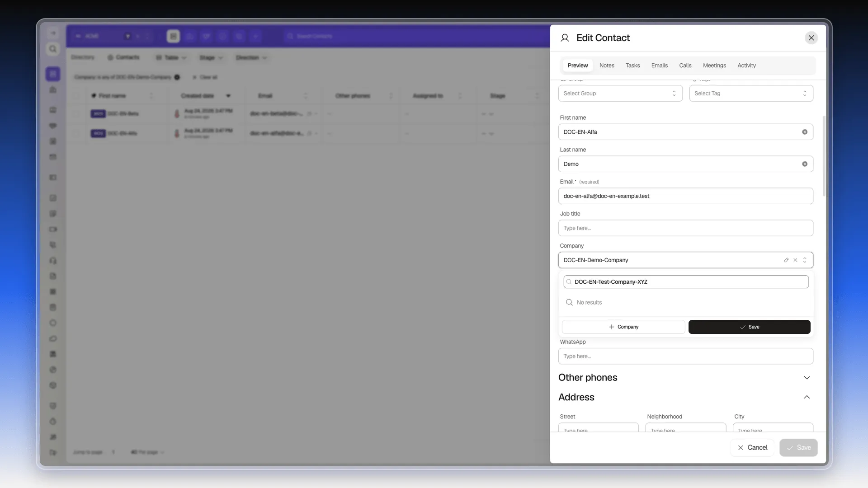Open the Select Group dropdown
Screen dimensions: 868x488
(x=620, y=94)
